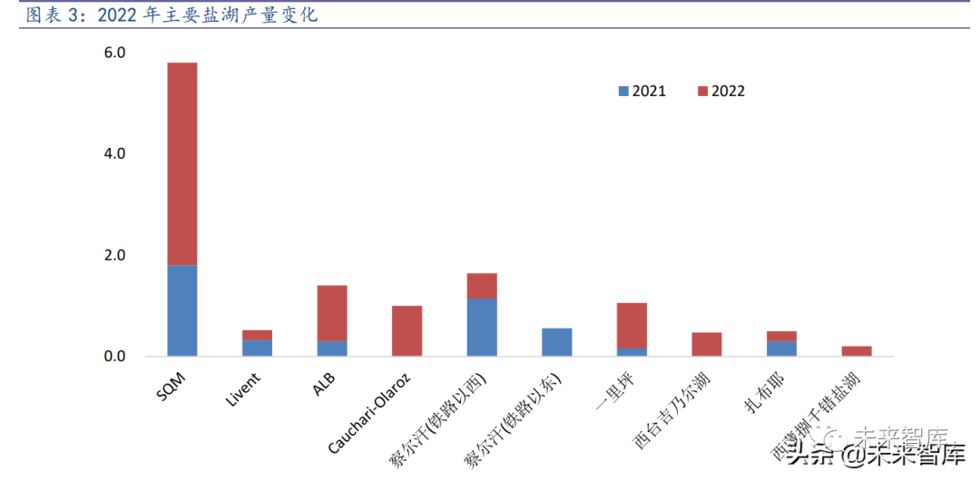980x481 pixels.
Task: Click the 2.0 y-axis label
Action: click(x=114, y=255)
